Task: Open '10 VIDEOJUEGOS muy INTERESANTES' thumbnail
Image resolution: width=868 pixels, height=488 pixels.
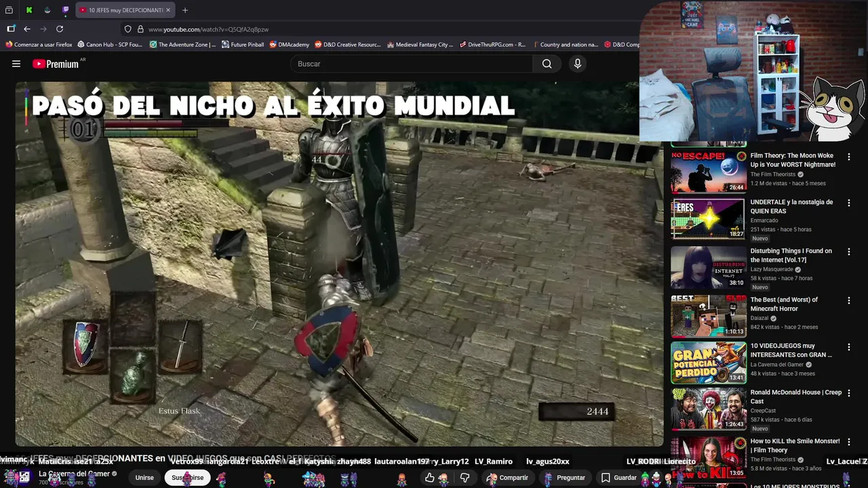Action: point(708,362)
